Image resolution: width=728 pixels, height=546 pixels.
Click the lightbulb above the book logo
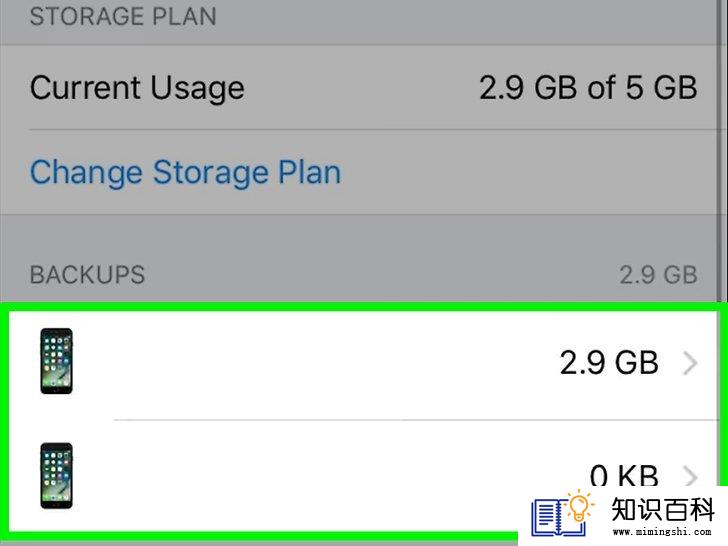pos(579,505)
